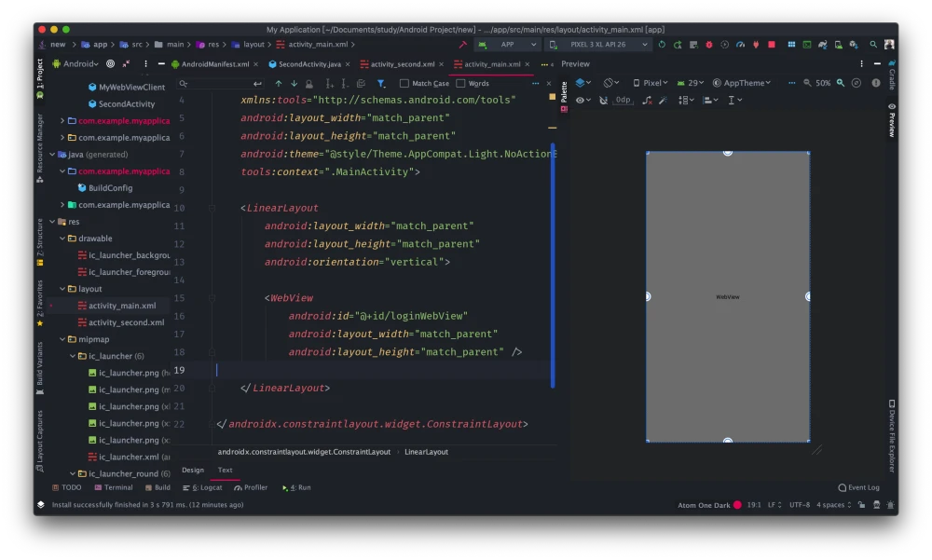Click Sync Project with Gradle Files icon

coord(823,45)
